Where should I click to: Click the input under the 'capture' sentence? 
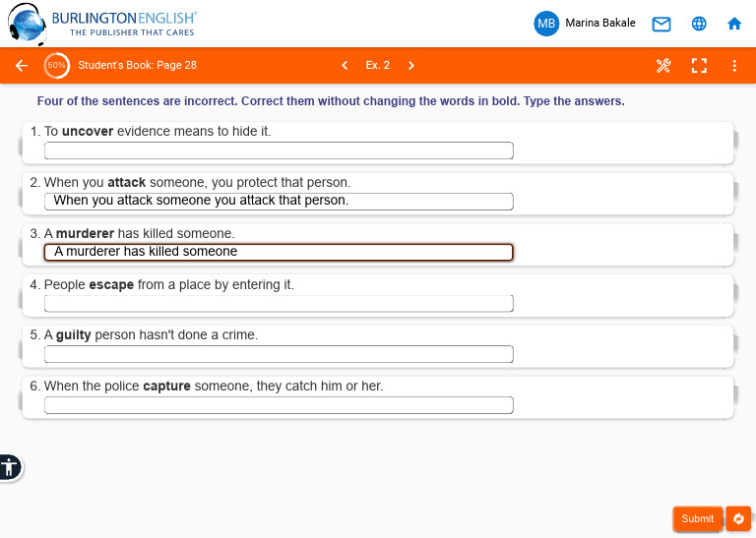279,405
